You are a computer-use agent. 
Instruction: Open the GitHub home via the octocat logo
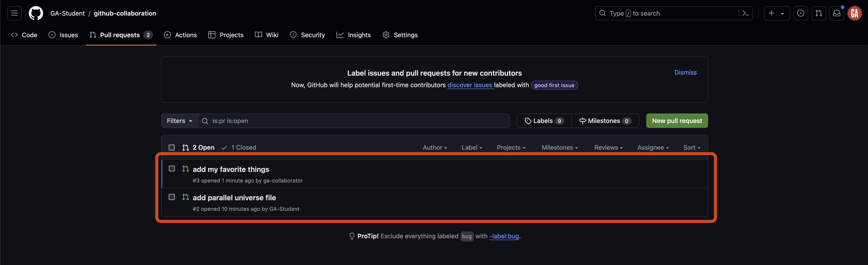[x=36, y=13]
